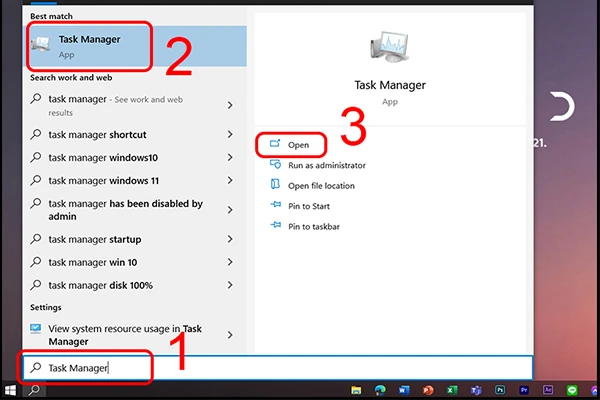This screenshot has width=600, height=400.
Task: Click the large Task Manager preview icon
Action: [x=390, y=47]
